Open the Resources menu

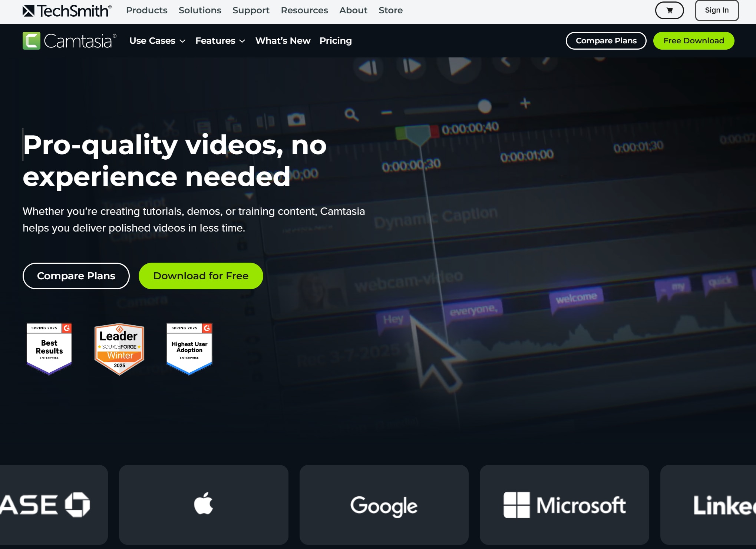tap(304, 10)
